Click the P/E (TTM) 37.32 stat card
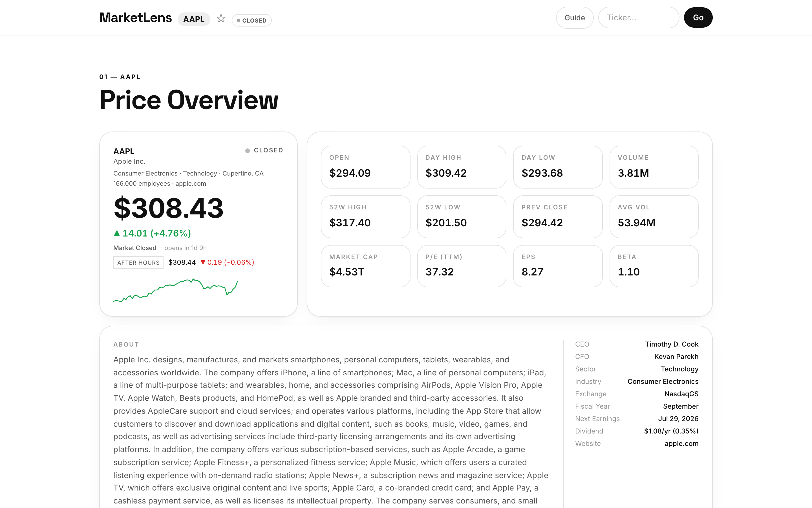 461,266
